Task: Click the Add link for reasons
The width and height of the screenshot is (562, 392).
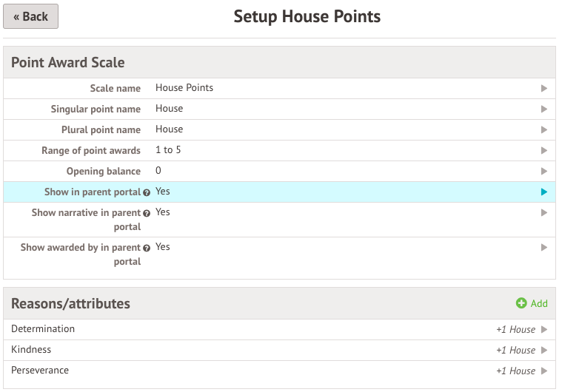Action: point(539,303)
